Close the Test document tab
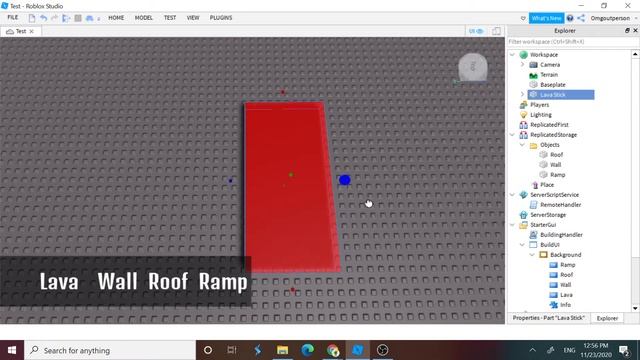The width and height of the screenshot is (640, 360). tap(32, 31)
